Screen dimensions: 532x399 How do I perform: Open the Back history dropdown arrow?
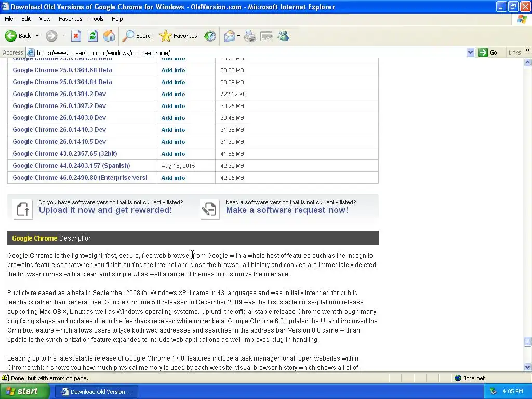point(37,36)
